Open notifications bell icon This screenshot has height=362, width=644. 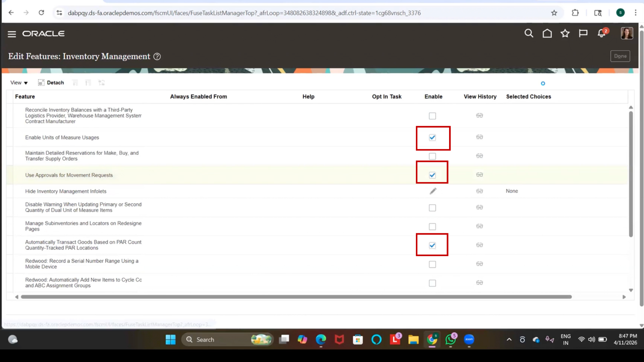[602, 33]
